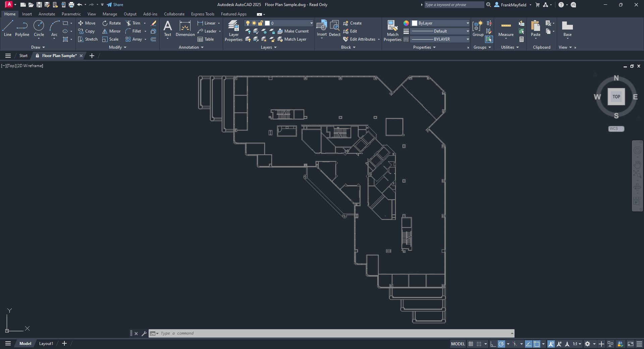The image size is (644, 349).
Task: Select the Stretch tool
Action: point(88,39)
